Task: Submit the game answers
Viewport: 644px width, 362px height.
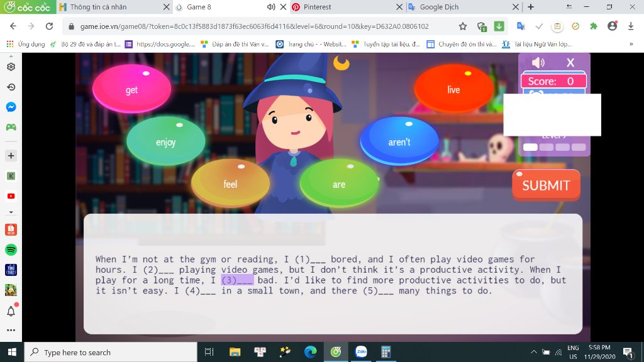Action: click(x=546, y=185)
